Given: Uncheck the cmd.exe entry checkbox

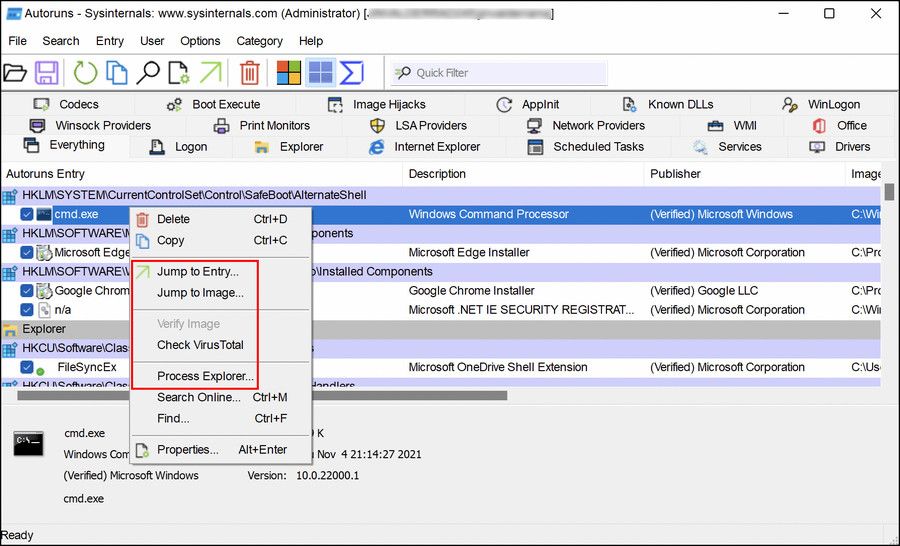Looking at the screenshot, I should pyautogui.click(x=26, y=214).
